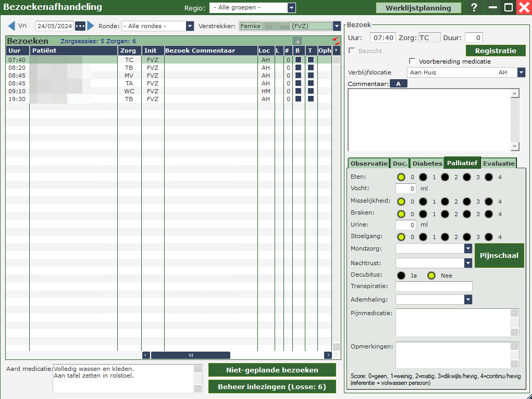The image size is (532, 399).
Task: Switch to the Observatie tab
Action: click(x=369, y=163)
